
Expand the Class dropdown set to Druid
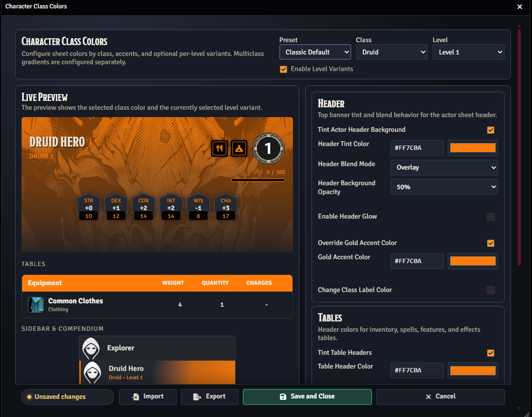[x=391, y=52]
